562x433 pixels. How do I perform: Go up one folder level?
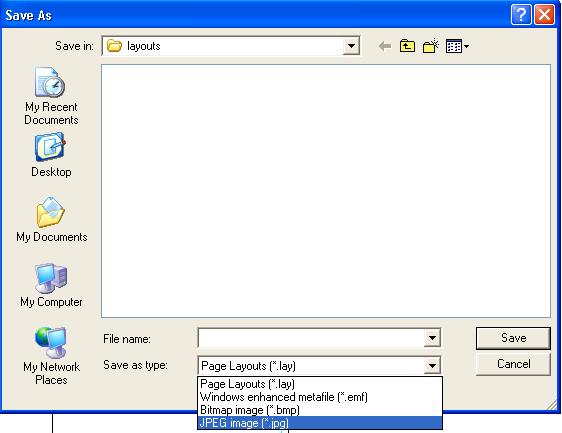coord(407,46)
